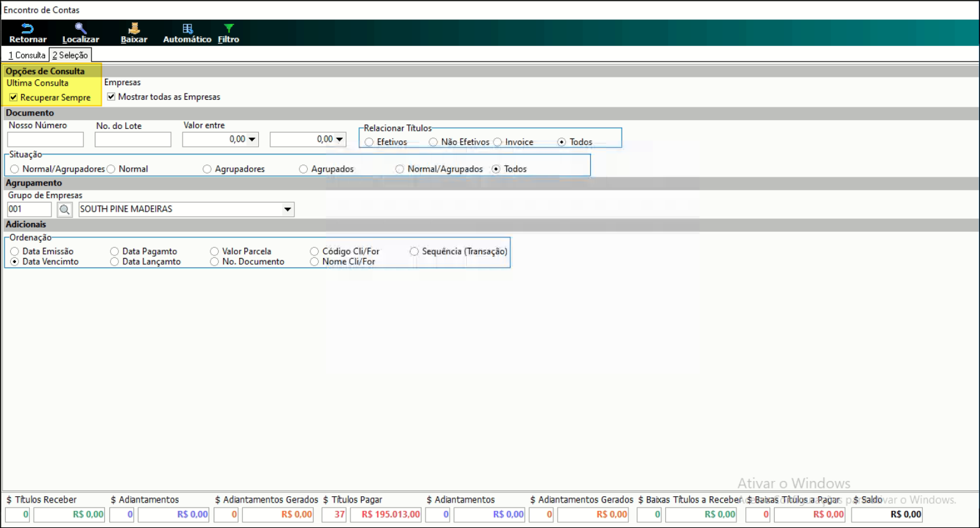
Task: Click the Retornar toolbar icon
Action: (27, 29)
